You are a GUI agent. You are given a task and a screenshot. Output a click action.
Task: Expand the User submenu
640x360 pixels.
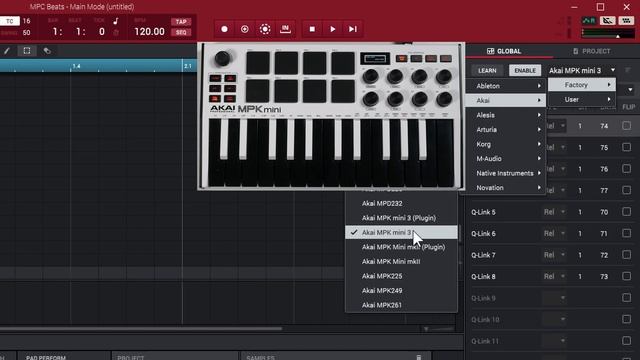[x=582, y=100]
